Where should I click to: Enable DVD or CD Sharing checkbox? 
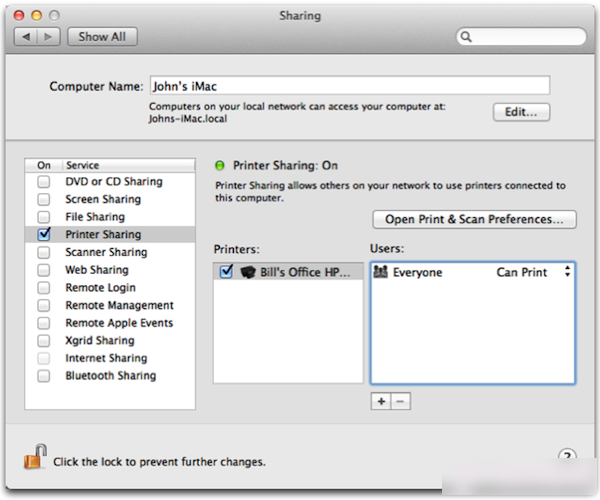[44, 181]
